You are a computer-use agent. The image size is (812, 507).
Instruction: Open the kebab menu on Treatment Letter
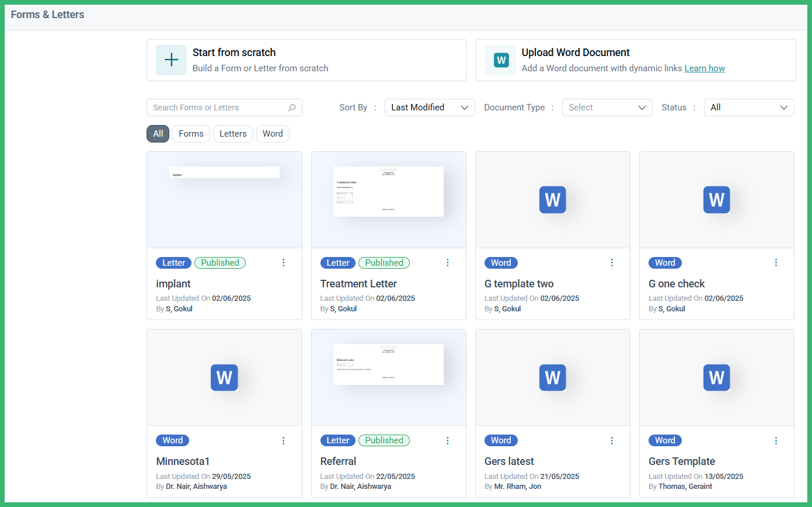click(x=448, y=263)
